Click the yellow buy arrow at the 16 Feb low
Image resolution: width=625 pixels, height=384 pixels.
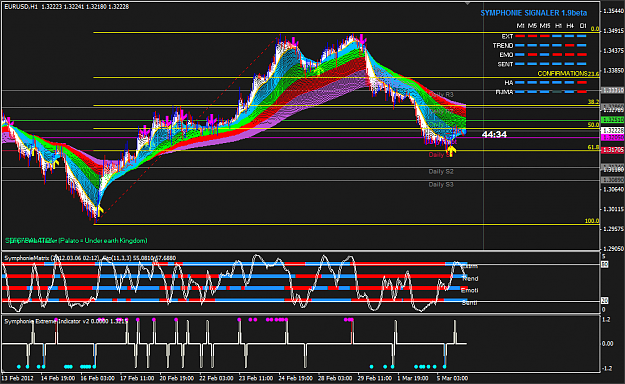tap(98, 211)
